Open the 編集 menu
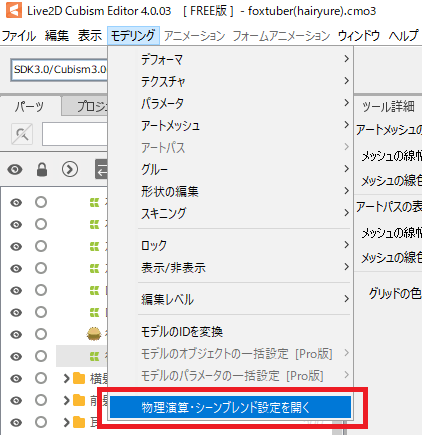The width and height of the screenshot is (424, 436). [x=57, y=35]
